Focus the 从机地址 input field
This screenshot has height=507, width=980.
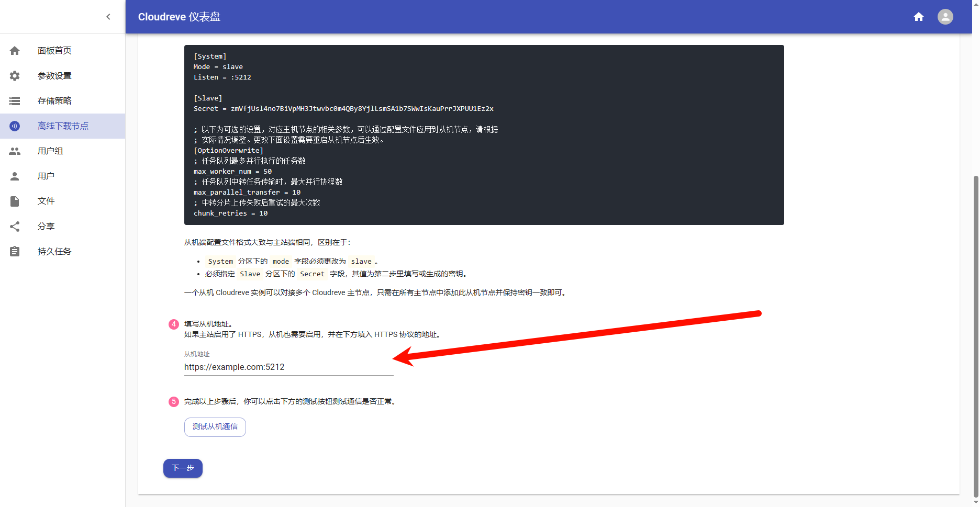288,367
